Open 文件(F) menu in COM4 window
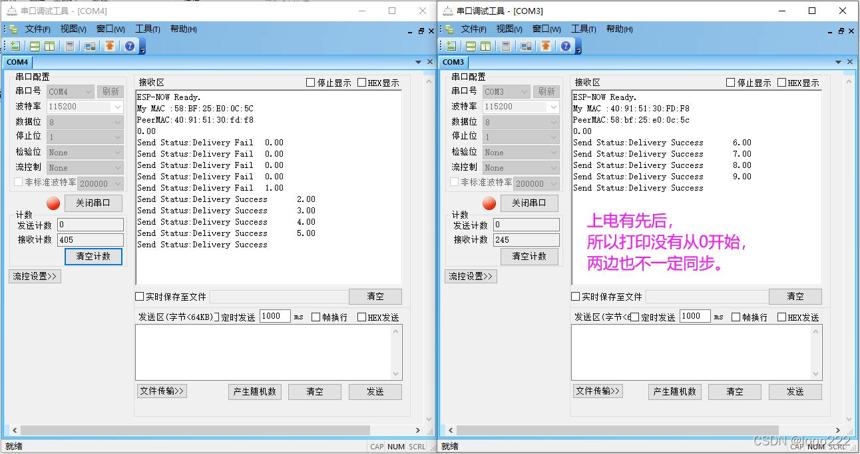The width and height of the screenshot is (860, 454). 37,29
